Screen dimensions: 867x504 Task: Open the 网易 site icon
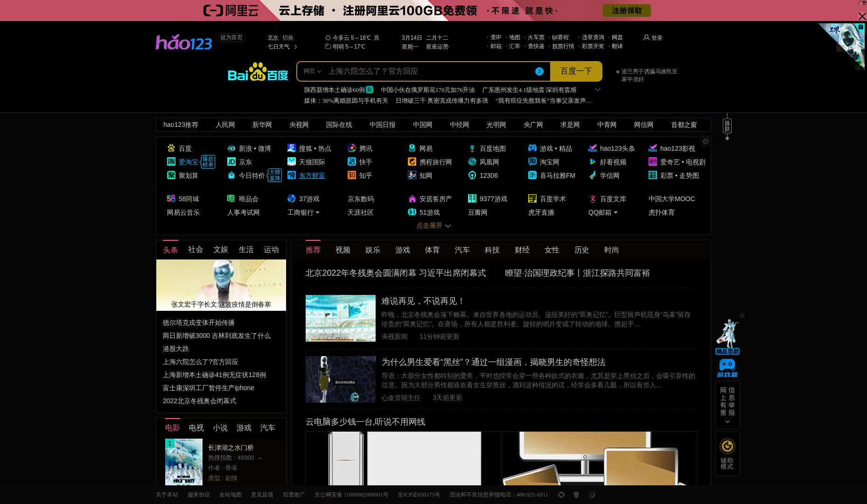(x=412, y=148)
